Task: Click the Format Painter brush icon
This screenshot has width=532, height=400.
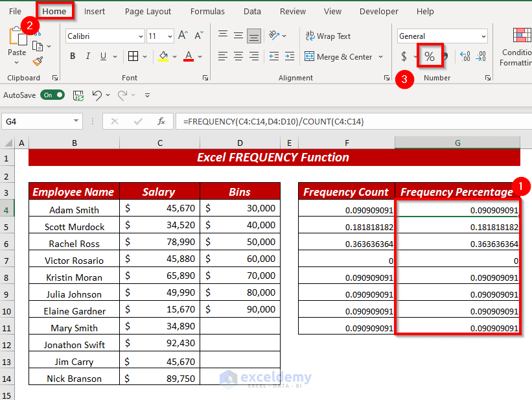Action: (x=38, y=62)
